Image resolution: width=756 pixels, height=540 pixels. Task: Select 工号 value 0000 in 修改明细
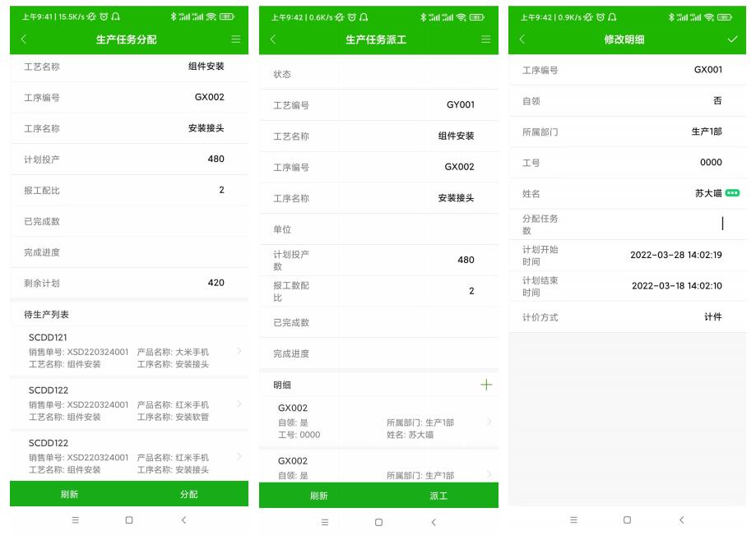point(711,163)
